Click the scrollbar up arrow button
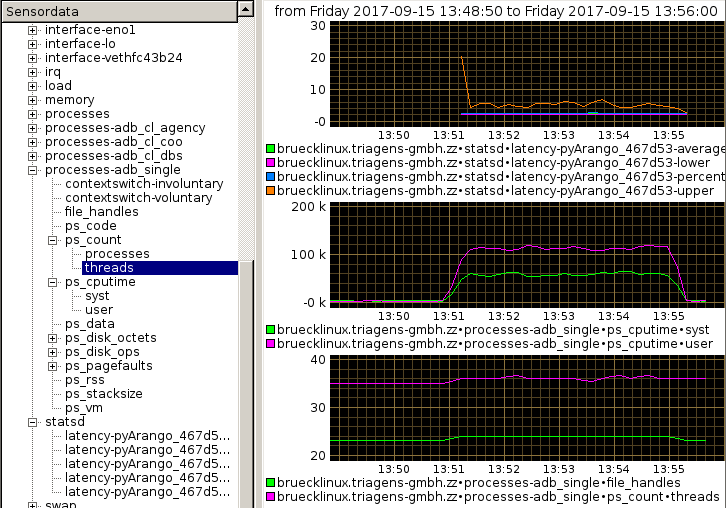Viewport: 726px width, 508px height. (246, 9)
